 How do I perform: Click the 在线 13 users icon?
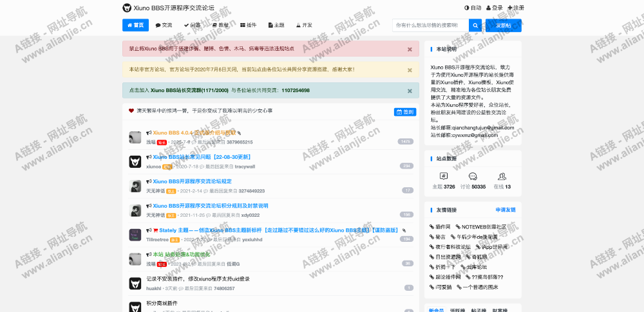click(x=502, y=176)
